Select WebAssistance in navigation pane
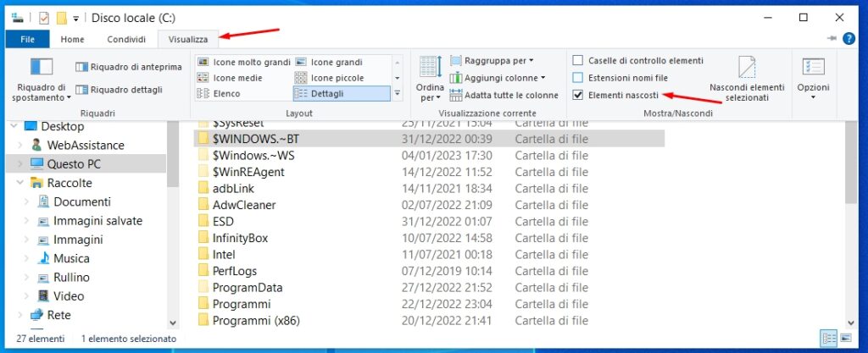 coord(86,146)
